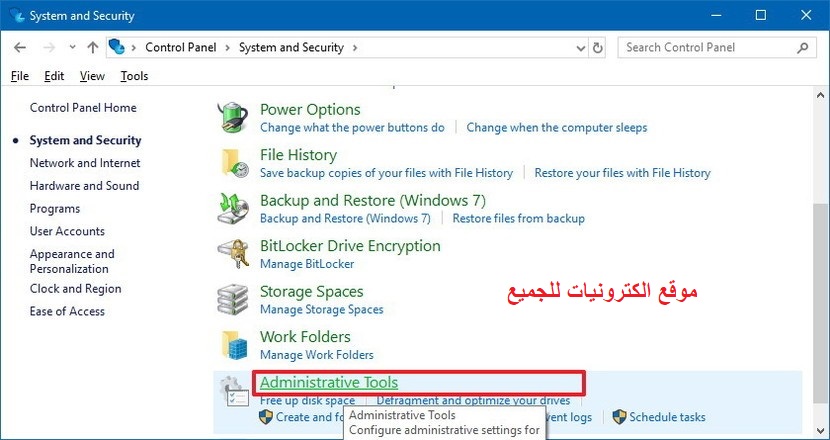This screenshot has width=830, height=440.
Task: Expand the chevron after Control Panel breadcrumb
Action: pyautogui.click(x=228, y=48)
